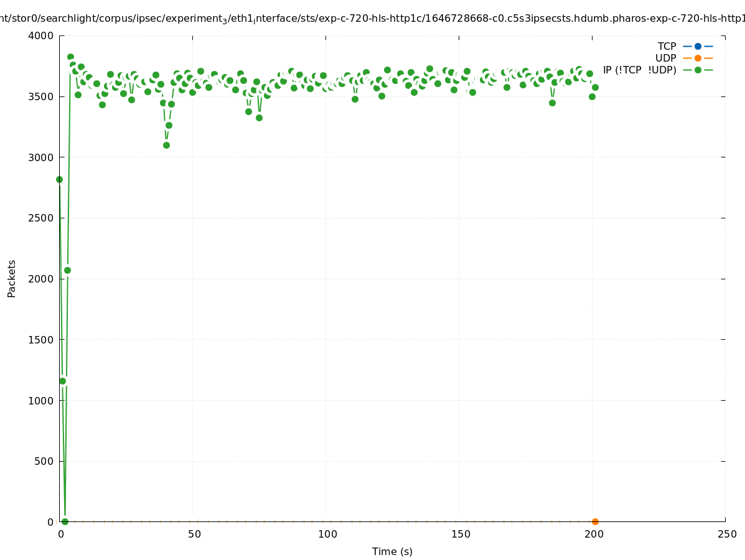Select the lowest dip point near 3100 packets
The image size is (745, 560).
166,145
